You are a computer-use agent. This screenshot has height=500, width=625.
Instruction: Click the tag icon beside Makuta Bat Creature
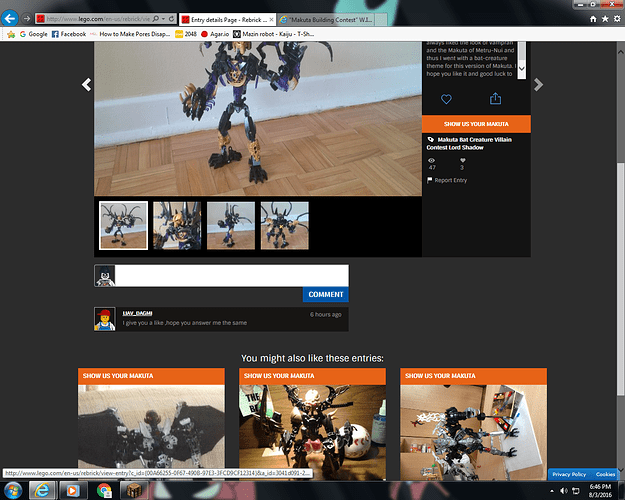click(x=430, y=140)
